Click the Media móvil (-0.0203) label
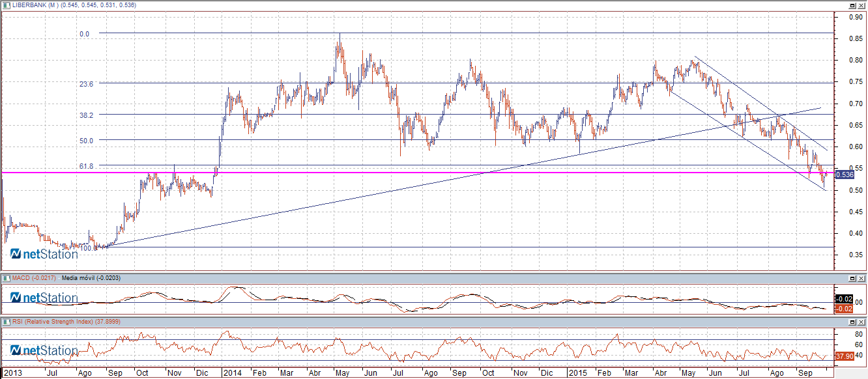Screen dimensions: 868x379 coord(91,278)
